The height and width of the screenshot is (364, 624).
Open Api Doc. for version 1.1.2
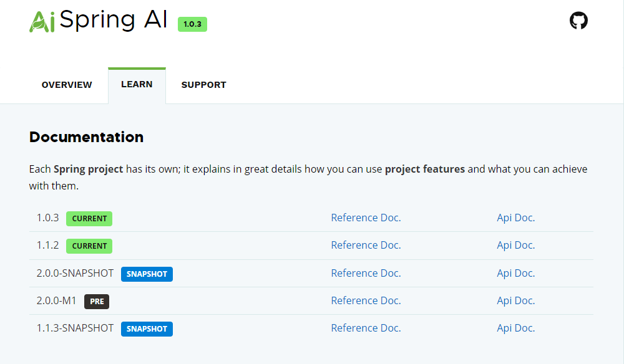(516, 245)
